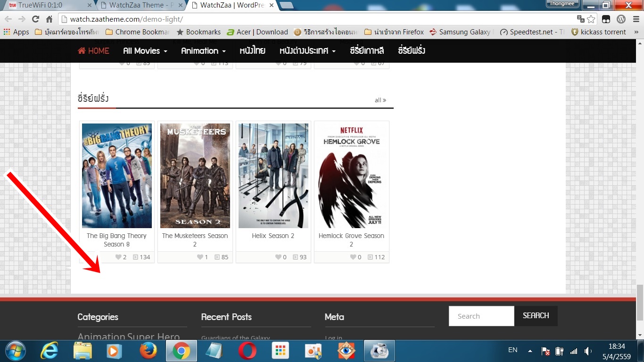This screenshot has width=644, height=362.
Task: Click heart icon under Helix Season 2
Action: [x=279, y=257]
